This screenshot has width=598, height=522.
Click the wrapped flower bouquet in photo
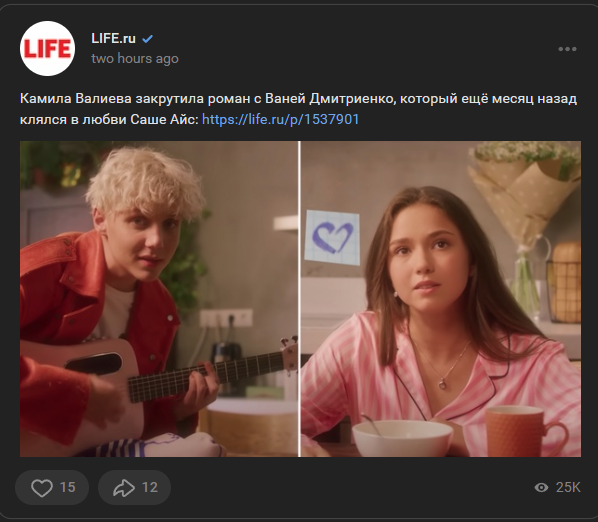526,191
